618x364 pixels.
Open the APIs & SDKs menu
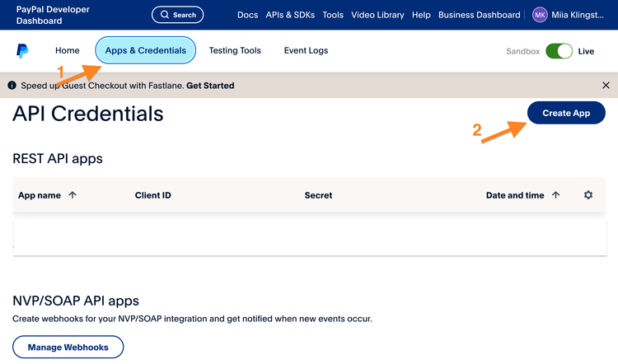point(290,15)
